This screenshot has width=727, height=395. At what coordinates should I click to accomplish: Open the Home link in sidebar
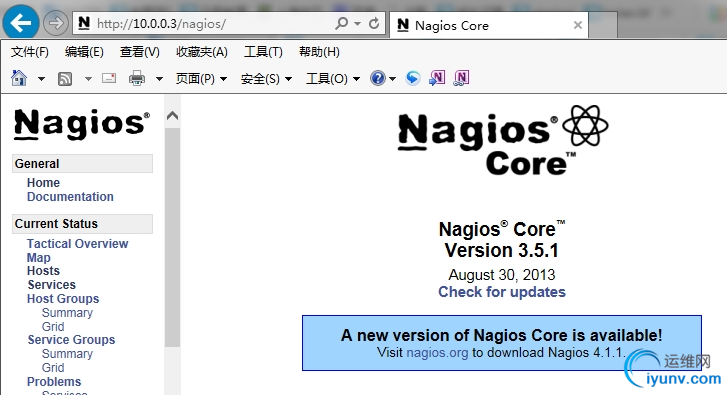[x=43, y=183]
